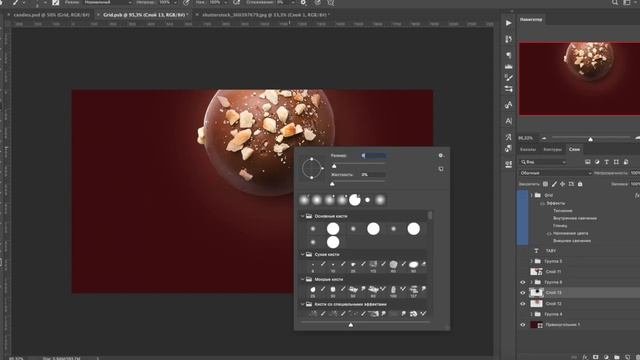Show the Группа 4 layer group
This screenshot has width=640, height=360.
[523, 314]
